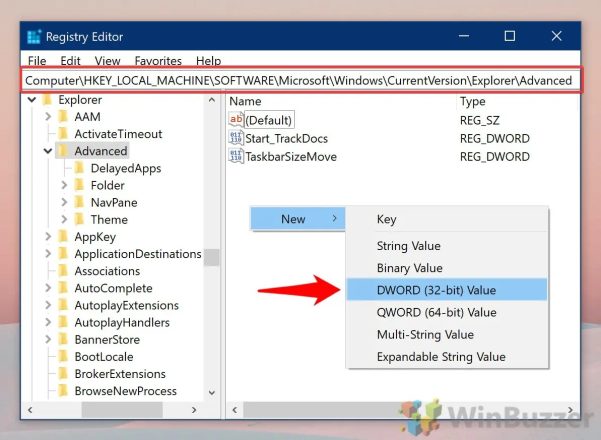
Task: Click the DelayedApps folder icon
Action: [x=79, y=168]
